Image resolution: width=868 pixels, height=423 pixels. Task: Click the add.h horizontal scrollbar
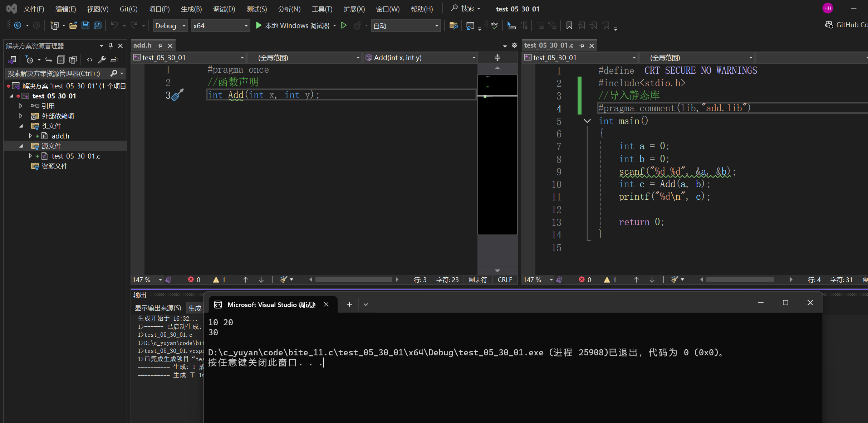[353, 279]
